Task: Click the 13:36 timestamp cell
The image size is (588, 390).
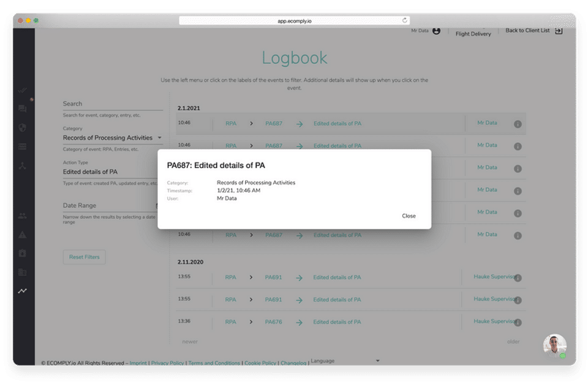Action: click(x=184, y=321)
